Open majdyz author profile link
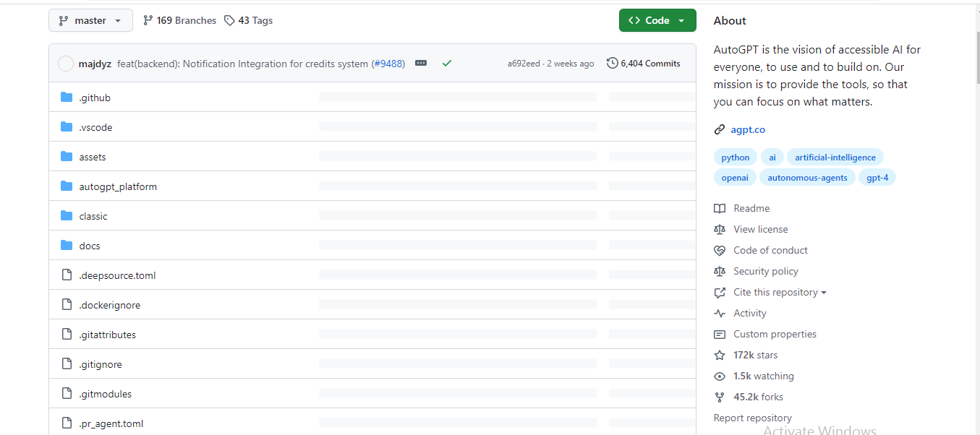Image resolution: width=980 pixels, height=435 pixels. 95,64
